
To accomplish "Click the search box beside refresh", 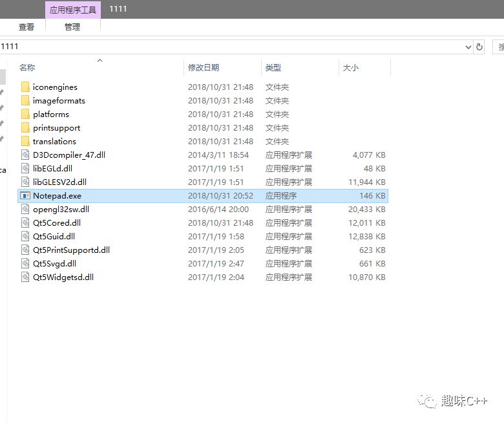I will tap(499, 47).
